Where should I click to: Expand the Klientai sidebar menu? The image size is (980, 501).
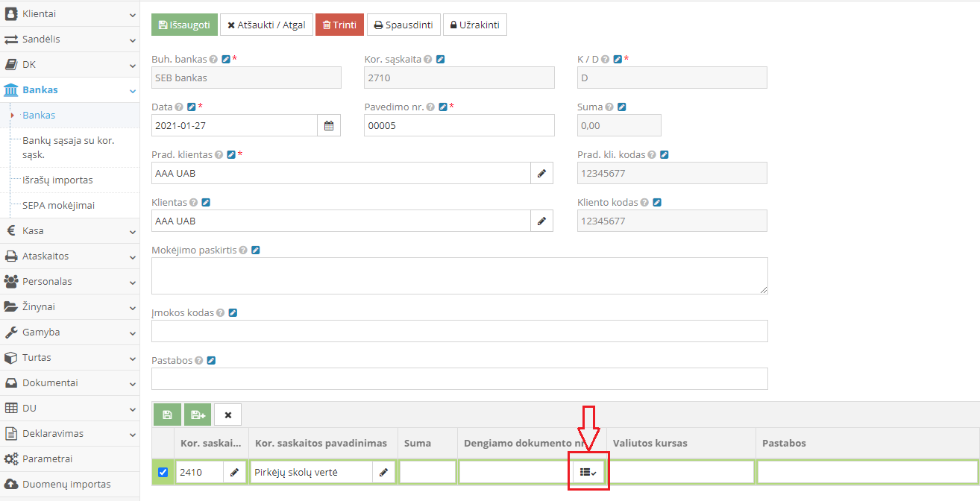click(69, 14)
